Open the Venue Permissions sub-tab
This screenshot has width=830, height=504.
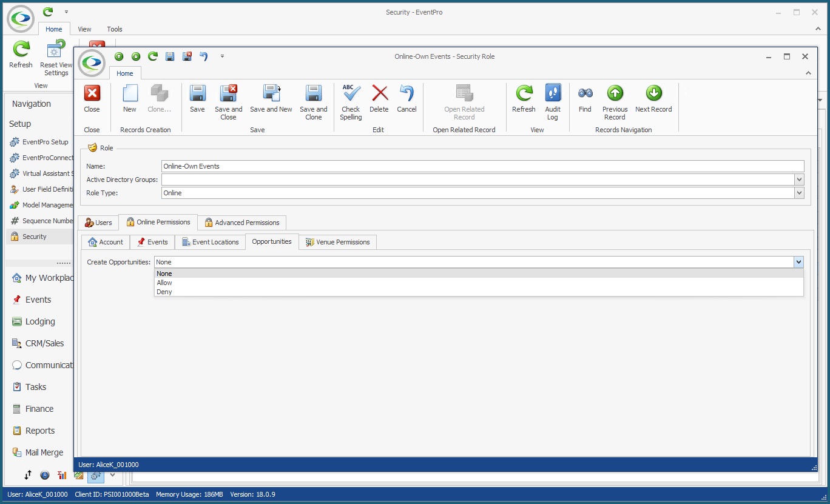click(338, 242)
